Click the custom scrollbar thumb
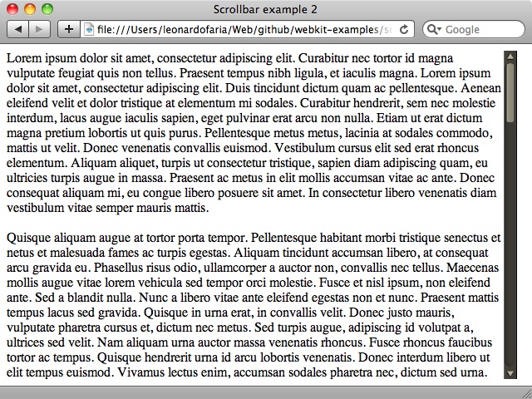The image size is (532, 399). coord(510,92)
